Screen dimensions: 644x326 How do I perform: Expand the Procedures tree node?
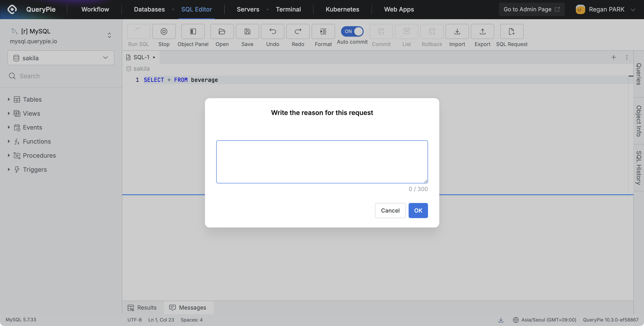[x=9, y=155]
